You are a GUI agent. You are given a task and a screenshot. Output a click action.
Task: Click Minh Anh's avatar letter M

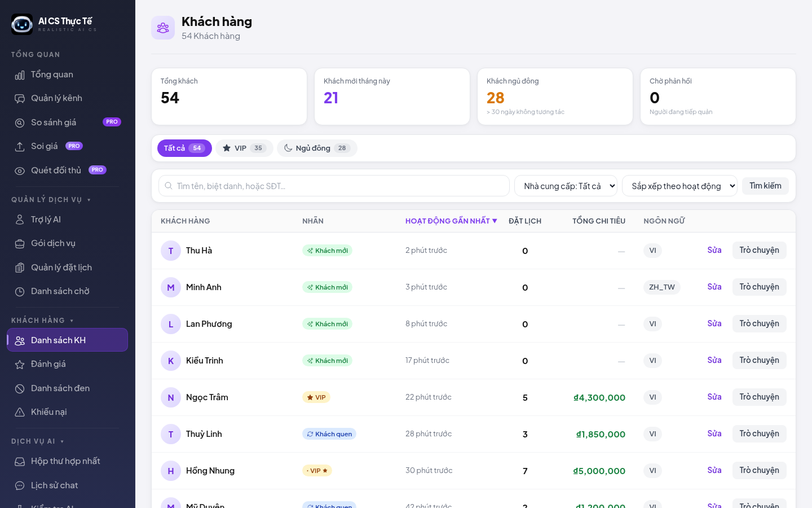coord(171,287)
